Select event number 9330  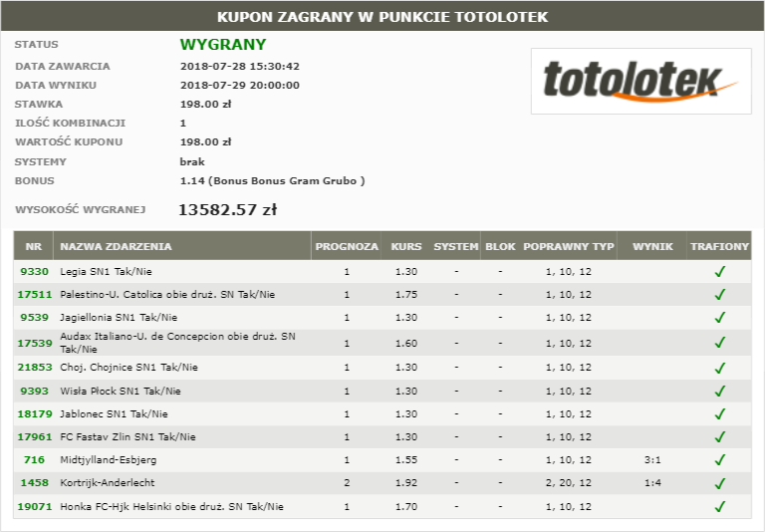click(34, 272)
